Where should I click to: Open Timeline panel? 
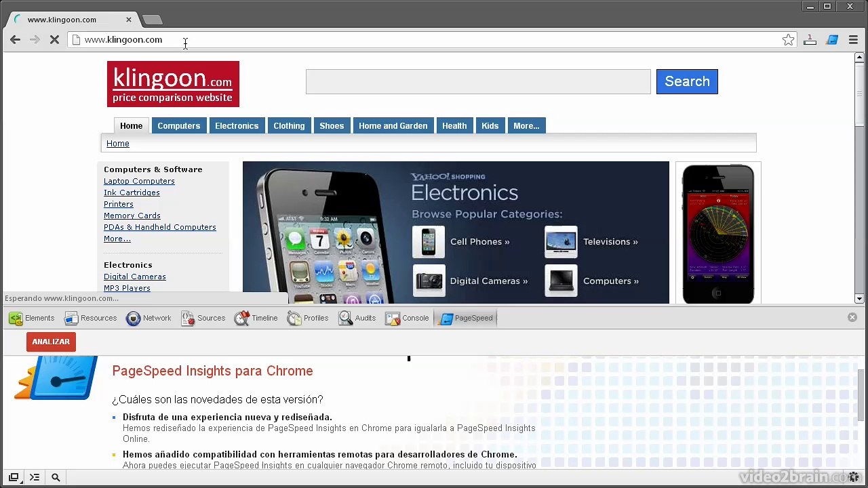pyautogui.click(x=256, y=318)
